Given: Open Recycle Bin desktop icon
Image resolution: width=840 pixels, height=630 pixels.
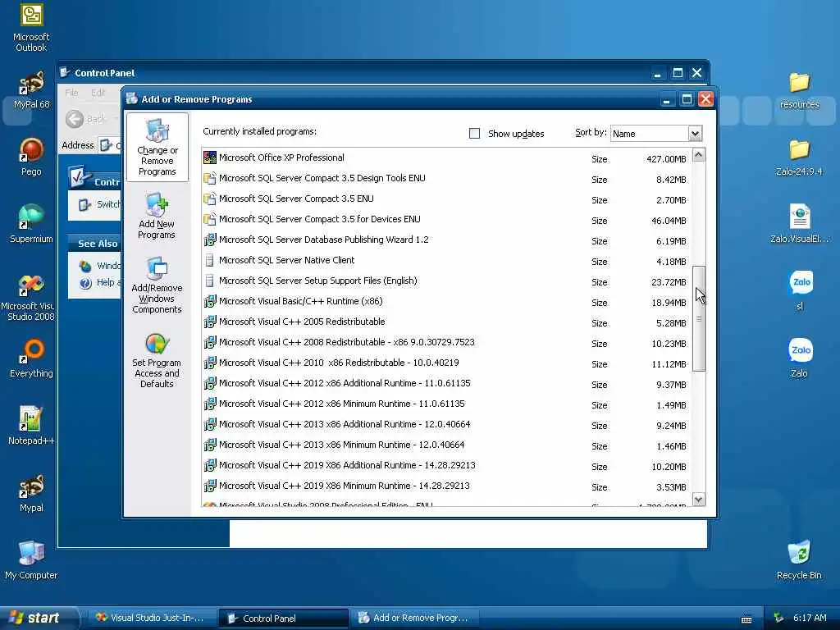Looking at the screenshot, I should (799, 560).
